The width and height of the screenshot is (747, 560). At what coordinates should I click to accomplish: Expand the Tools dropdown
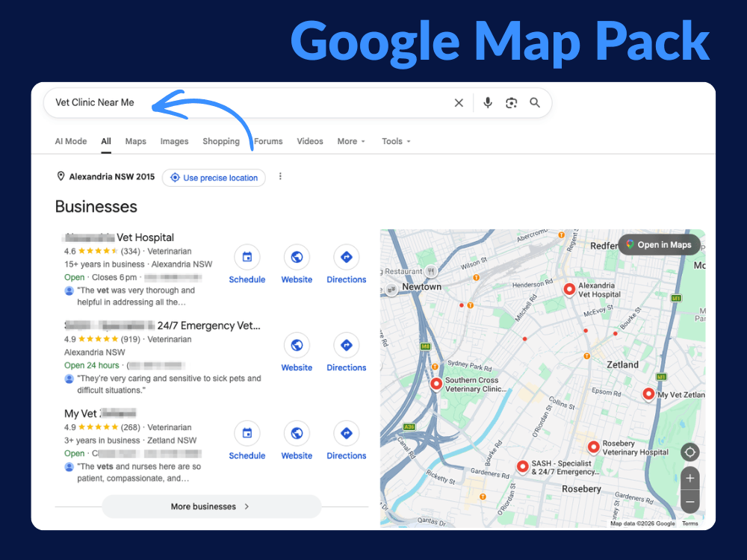tap(396, 141)
